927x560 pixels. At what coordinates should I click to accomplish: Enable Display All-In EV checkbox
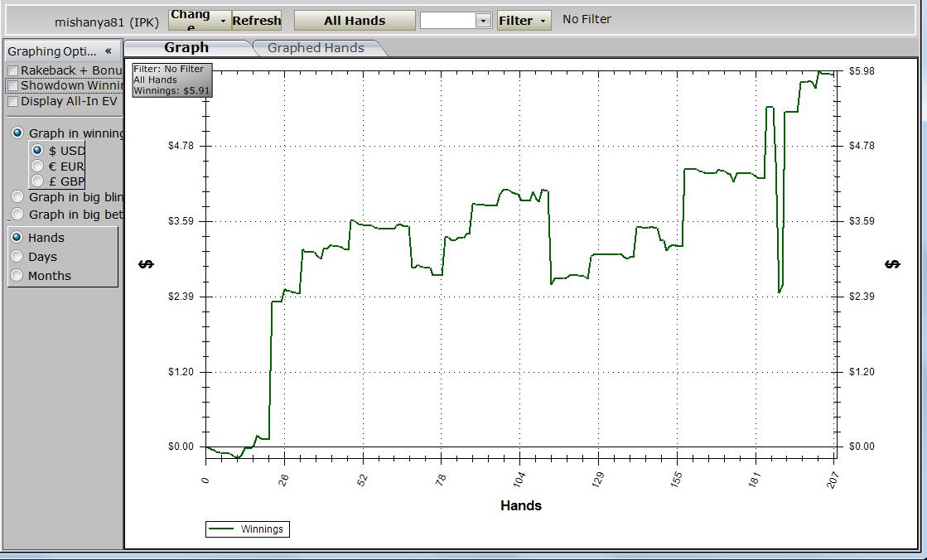(x=12, y=101)
